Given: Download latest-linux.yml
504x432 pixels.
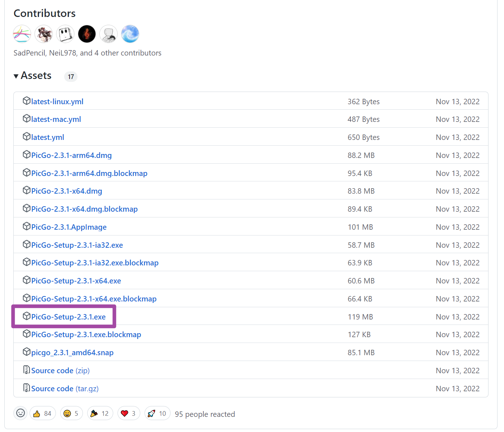Looking at the screenshot, I should (57, 102).
